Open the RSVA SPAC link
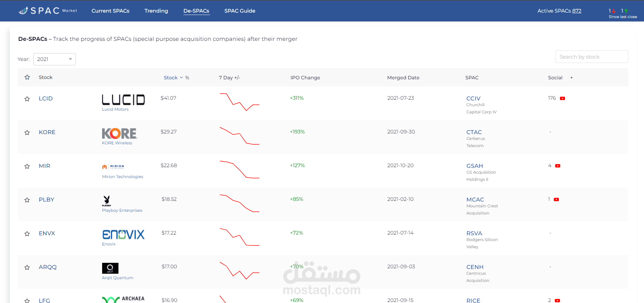 pyautogui.click(x=474, y=233)
